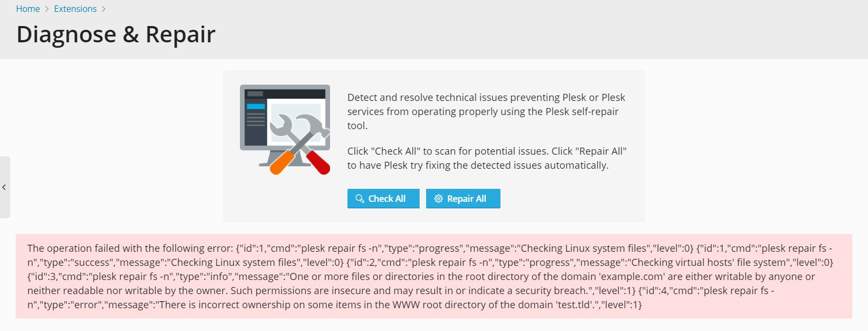Click the chevron separator after Home
Image resolution: width=868 pixels, height=331 pixels.
tap(47, 9)
